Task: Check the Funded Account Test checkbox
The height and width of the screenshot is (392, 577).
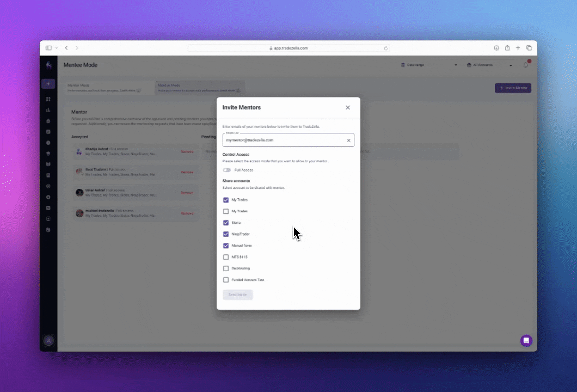Action: (226, 280)
